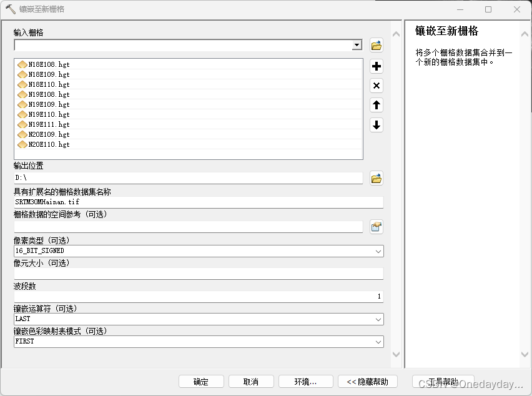Open the pixel type dropdown
The width and height of the screenshot is (532, 396).
(379, 250)
